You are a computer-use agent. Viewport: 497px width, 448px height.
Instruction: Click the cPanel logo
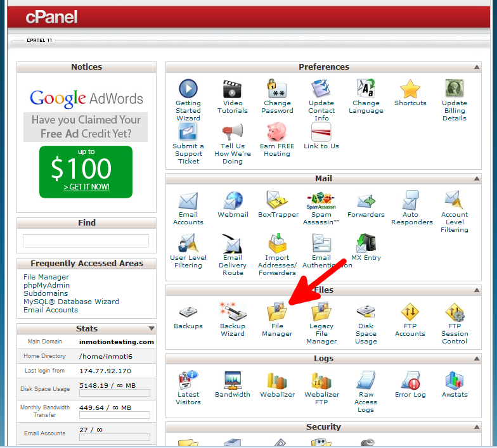(52, 16)
